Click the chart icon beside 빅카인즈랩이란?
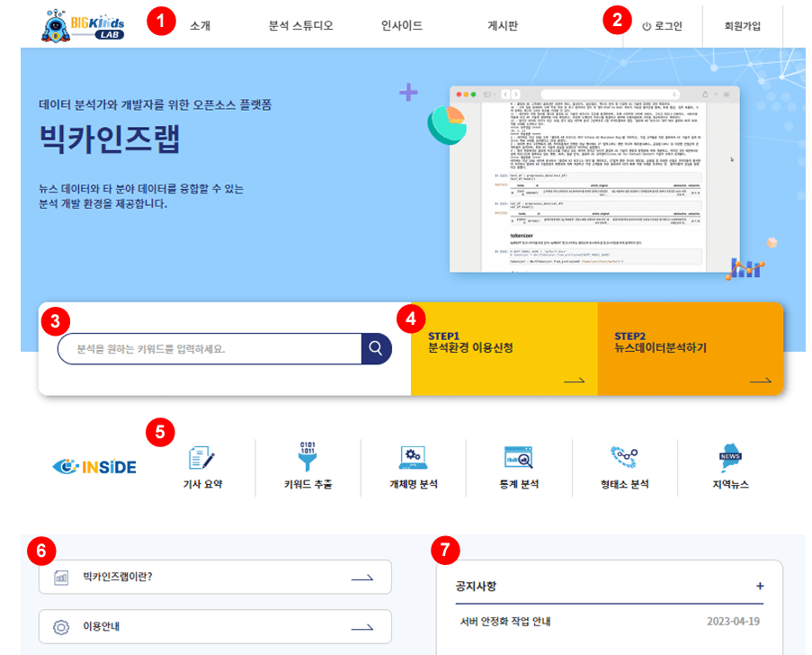Viewport: 812px width, 655px height. [61, 578]
